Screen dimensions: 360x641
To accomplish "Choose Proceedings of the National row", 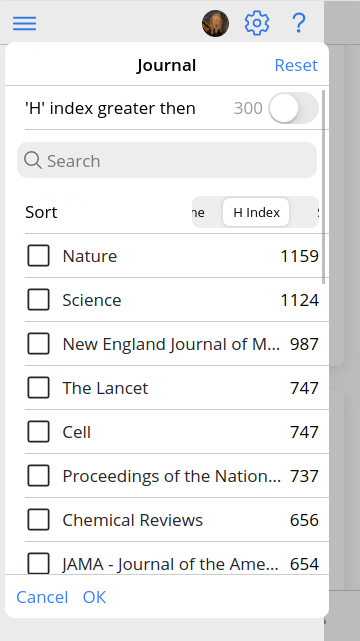I will point(177,476).
